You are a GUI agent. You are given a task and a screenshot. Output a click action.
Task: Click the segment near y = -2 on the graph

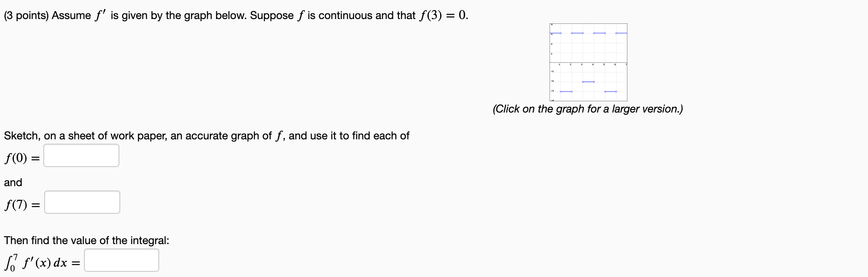(x=588, y=81)
